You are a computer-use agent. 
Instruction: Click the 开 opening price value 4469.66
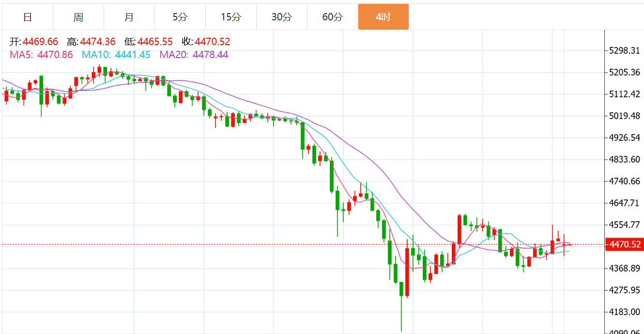coord(40,42)
